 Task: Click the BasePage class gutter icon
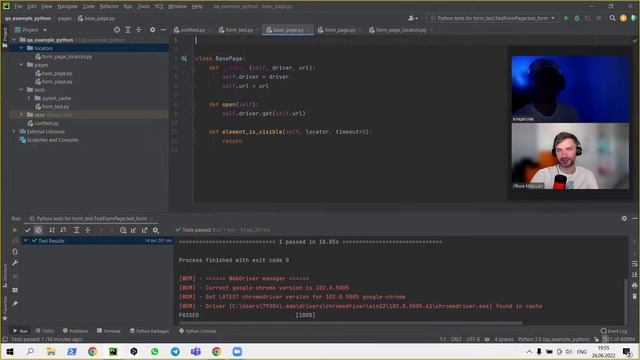point(184,59)
